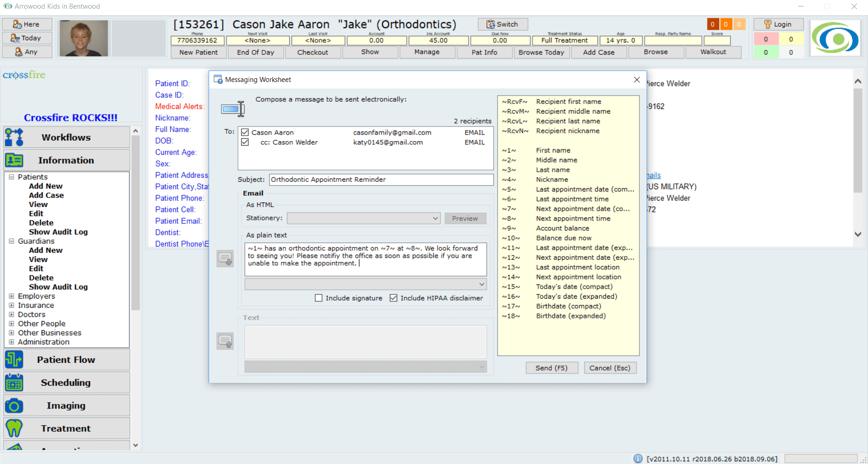Enable the Include signature checkbox
The image size is (868, 464).
pos(318,298)
